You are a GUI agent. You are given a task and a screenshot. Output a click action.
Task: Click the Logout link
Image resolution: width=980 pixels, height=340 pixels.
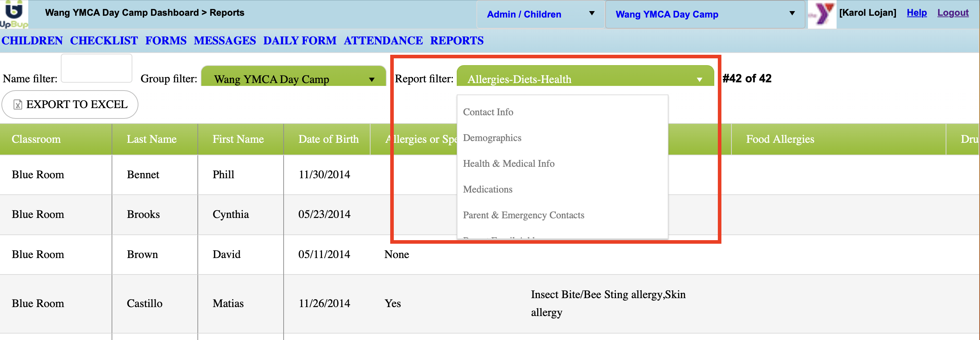[x=952, y=13]
